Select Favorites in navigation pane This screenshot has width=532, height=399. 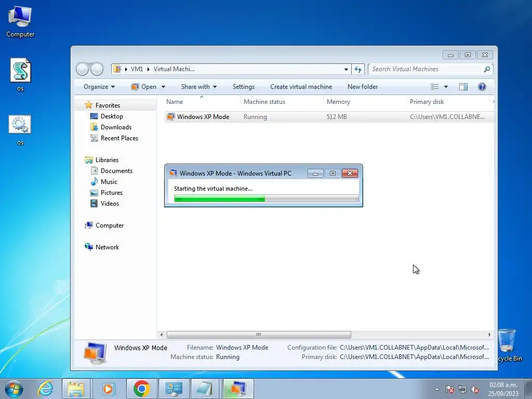click(108, 105)
